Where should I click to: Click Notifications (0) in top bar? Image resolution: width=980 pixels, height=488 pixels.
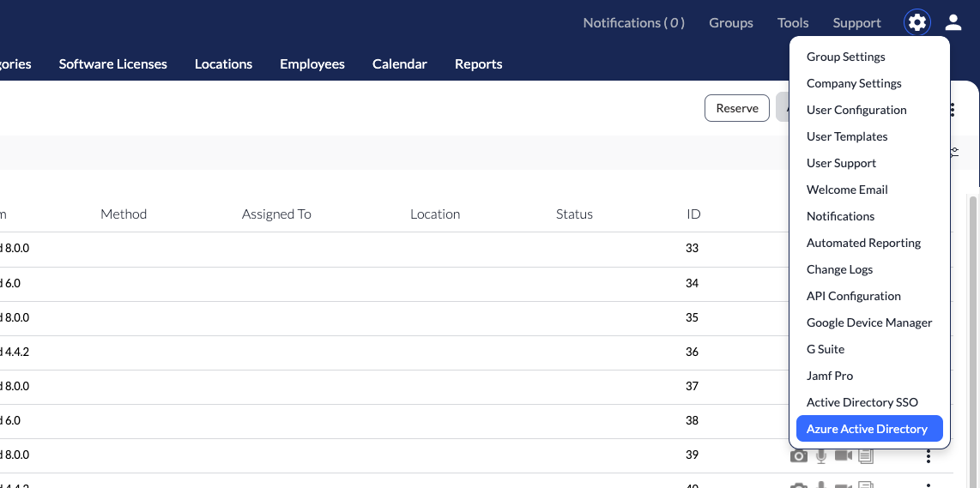pyautogui.click(x=634, y=22)
